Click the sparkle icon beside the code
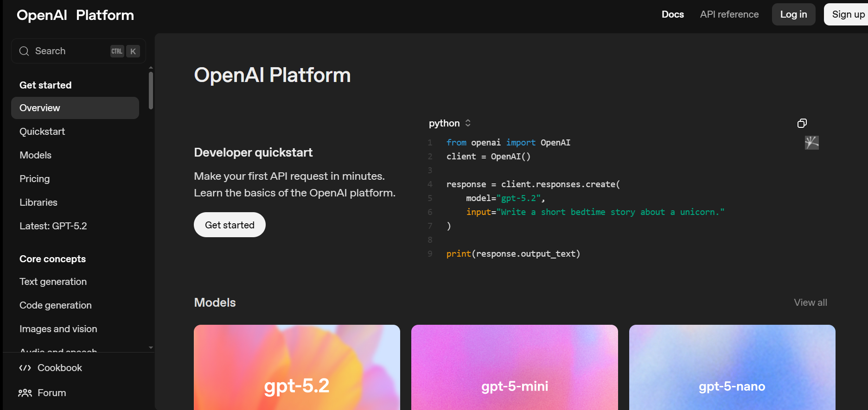The width and height of the screenshot is (868, 410). click(x=811, y=143)
